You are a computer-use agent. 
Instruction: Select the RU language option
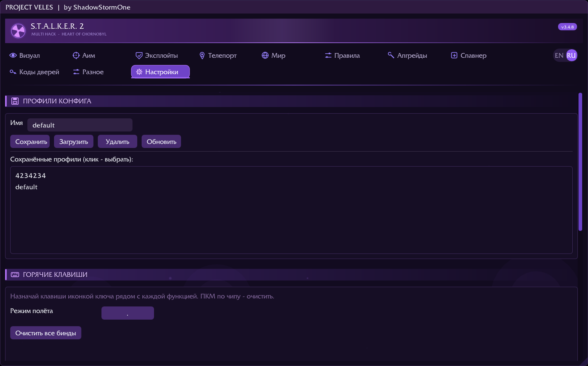572,56
